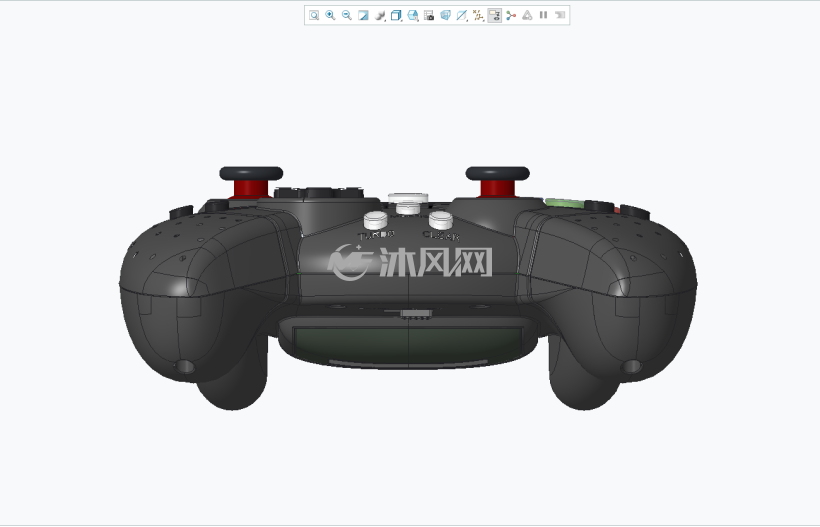Click the Refit view icon
The height and width of the screenshot is (527, 820).
click(314, 15)
